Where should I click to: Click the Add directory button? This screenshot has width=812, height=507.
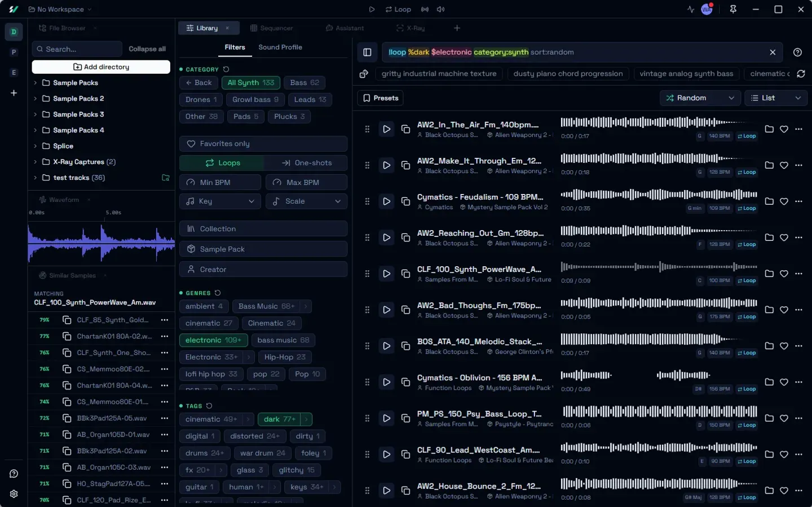click(x=101, y=67)
